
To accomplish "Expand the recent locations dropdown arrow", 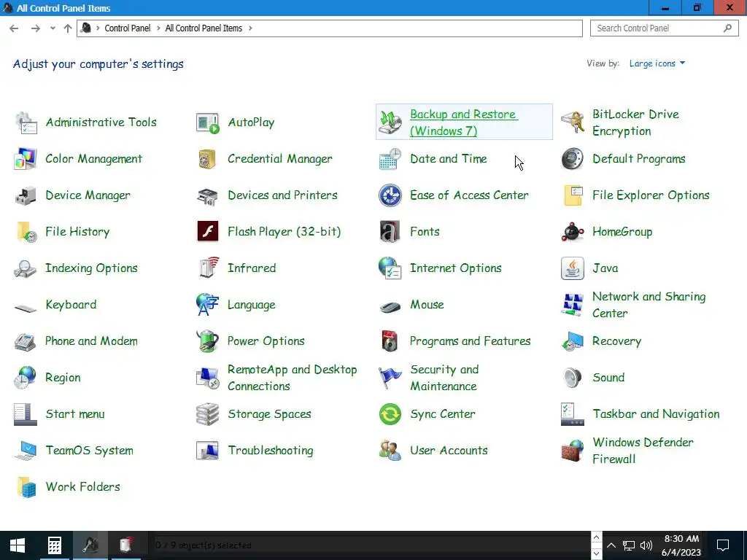I will pos(53,28).
